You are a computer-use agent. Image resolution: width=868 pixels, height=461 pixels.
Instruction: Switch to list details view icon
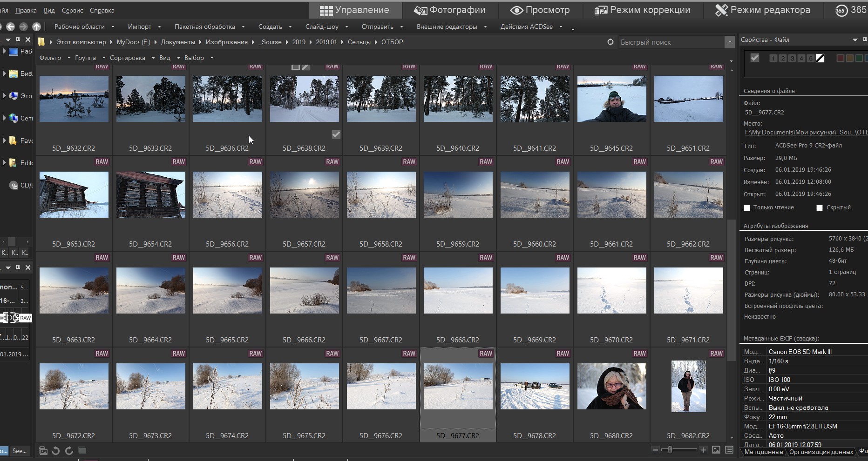pos(729,450)
